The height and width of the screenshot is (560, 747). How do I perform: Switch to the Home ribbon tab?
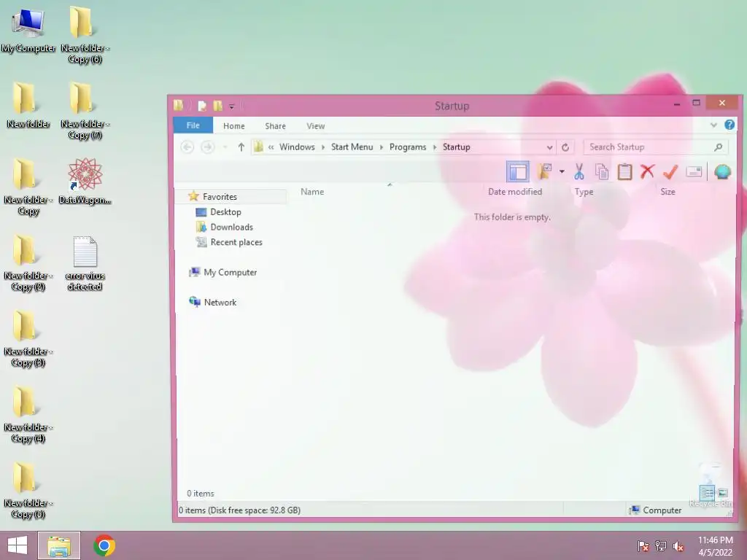[x=234, y=125]
